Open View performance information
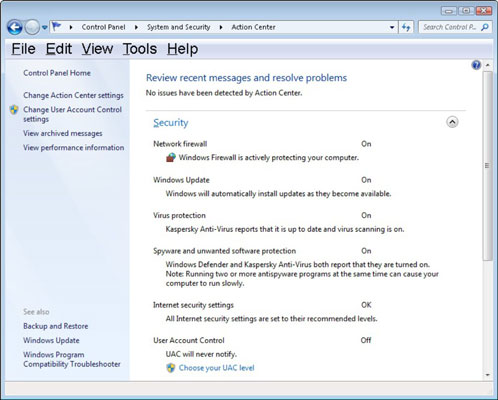 coord(73,148)
